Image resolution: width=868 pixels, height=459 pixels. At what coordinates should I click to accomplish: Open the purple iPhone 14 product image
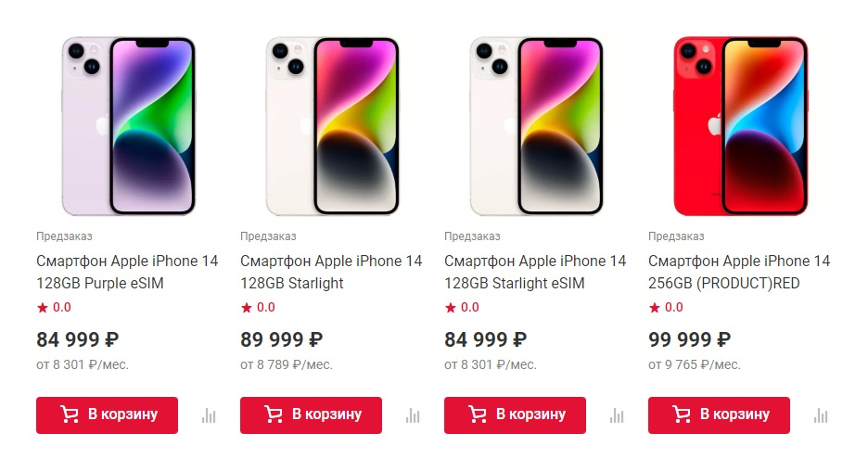click(x=128, y=126)
